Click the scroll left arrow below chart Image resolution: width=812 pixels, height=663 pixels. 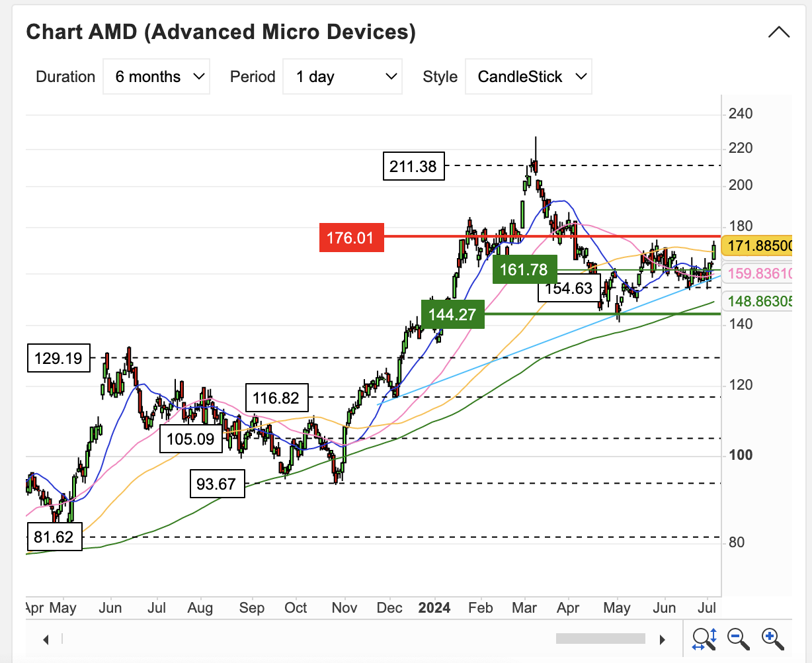point(46,639)
